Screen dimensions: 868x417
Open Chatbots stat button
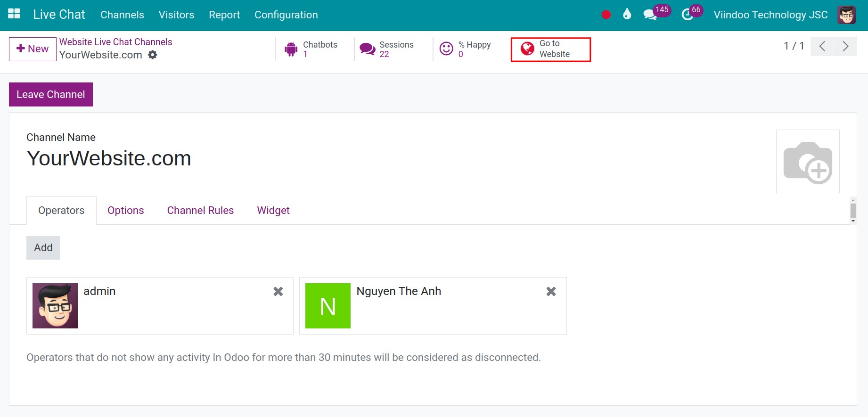315,49
